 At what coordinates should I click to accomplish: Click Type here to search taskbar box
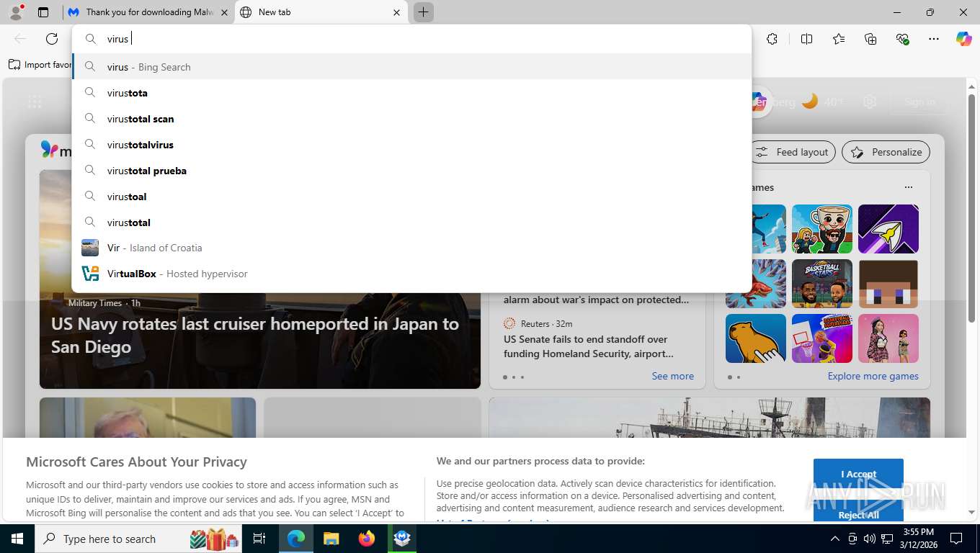click(138, 539)
